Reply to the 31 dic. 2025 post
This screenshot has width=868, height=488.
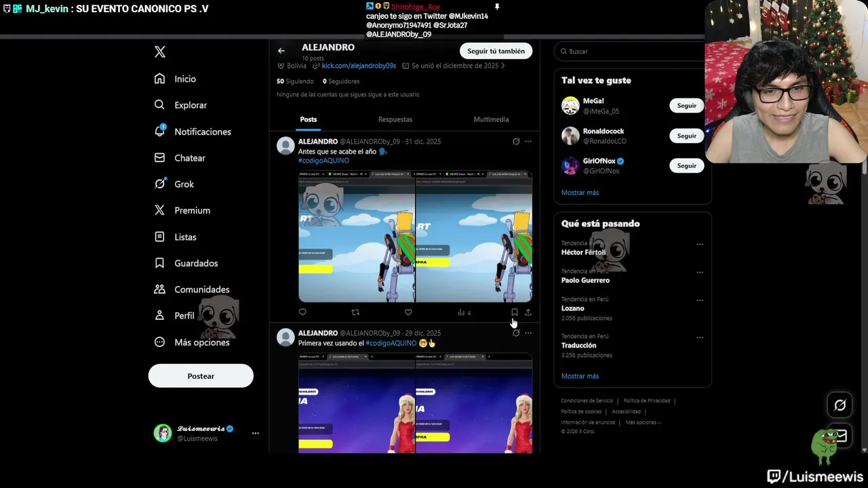[x=302, y=312]
